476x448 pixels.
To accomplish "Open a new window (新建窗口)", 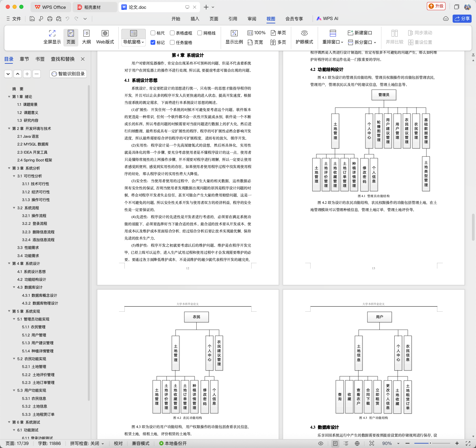I will coord(360,33).
